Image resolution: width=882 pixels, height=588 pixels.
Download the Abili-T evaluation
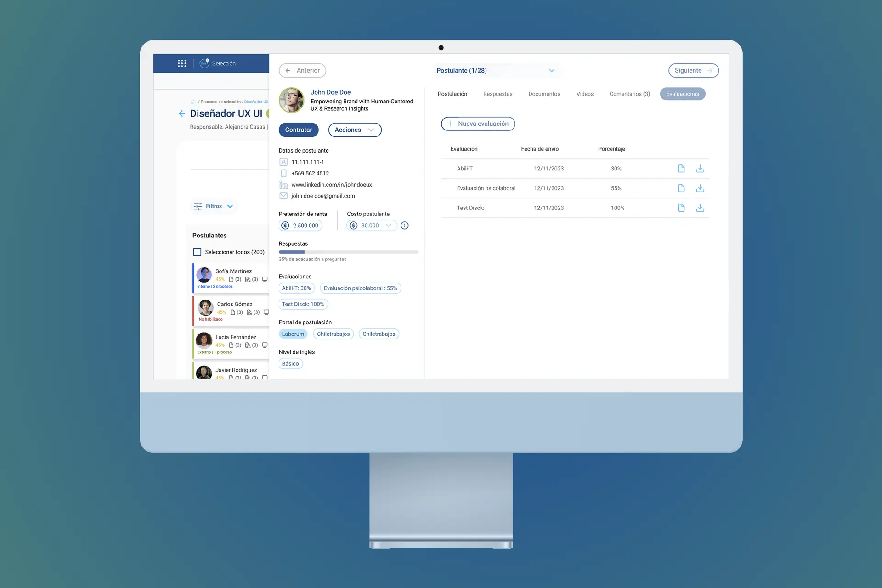pos(700,169)
